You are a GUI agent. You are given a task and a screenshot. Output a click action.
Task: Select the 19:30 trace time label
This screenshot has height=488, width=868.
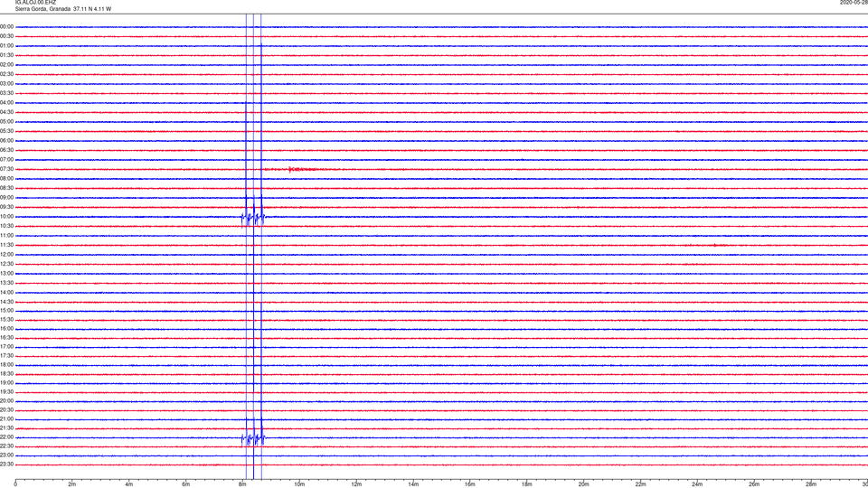(6, 391)
